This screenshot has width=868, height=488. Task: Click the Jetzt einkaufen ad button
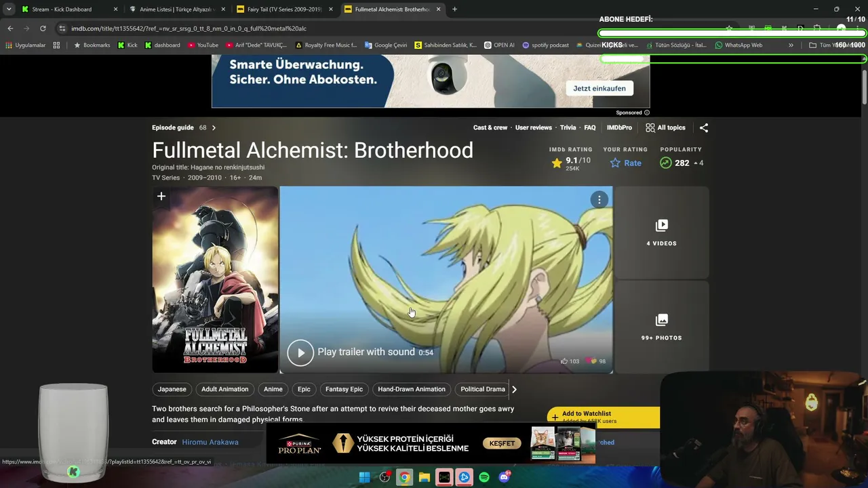point(600,89)
